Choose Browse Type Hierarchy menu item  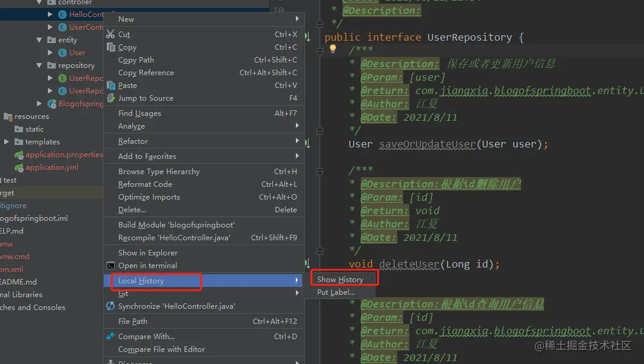tap(204, 171)
